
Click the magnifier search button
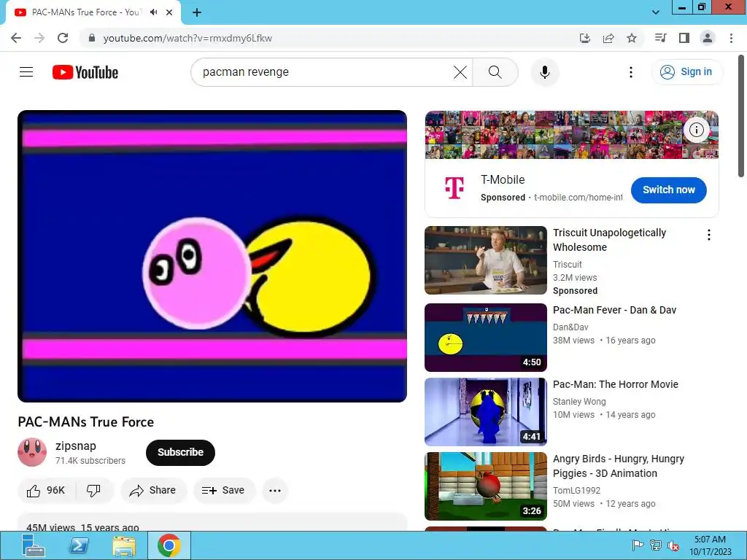pyautogui.click(x=495, y=72)
